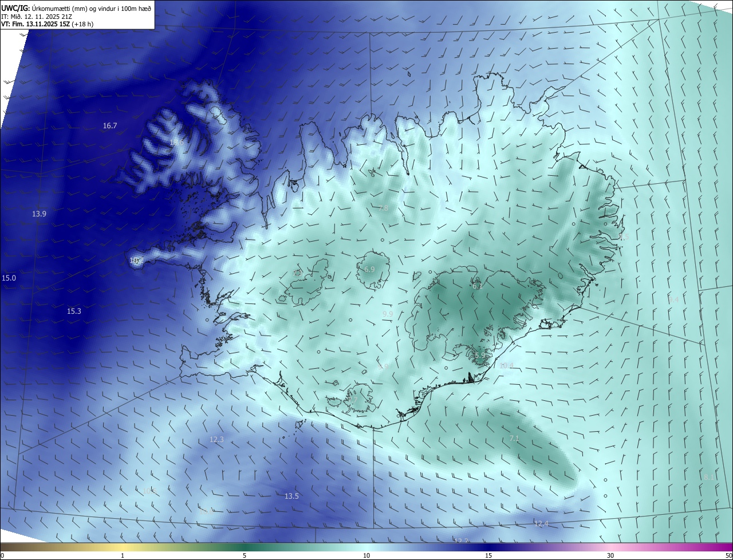
Task: Click the 16.7 value on the map
Action: click(x=110, y=125)
